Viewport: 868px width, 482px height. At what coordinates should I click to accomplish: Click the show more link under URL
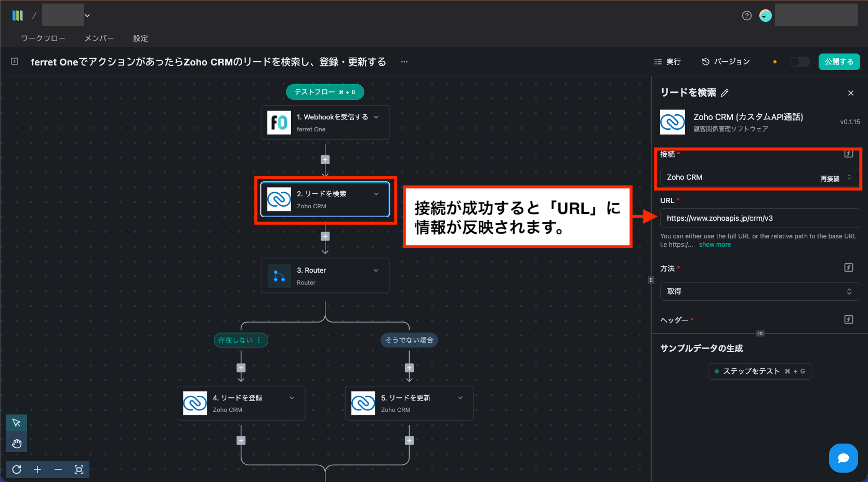click(715, 245)
